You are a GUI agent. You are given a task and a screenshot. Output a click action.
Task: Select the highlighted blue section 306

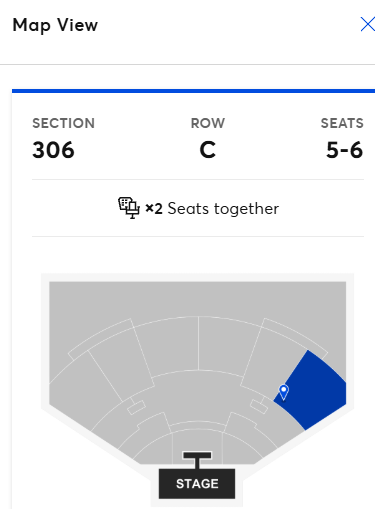(x=315, y=390)
